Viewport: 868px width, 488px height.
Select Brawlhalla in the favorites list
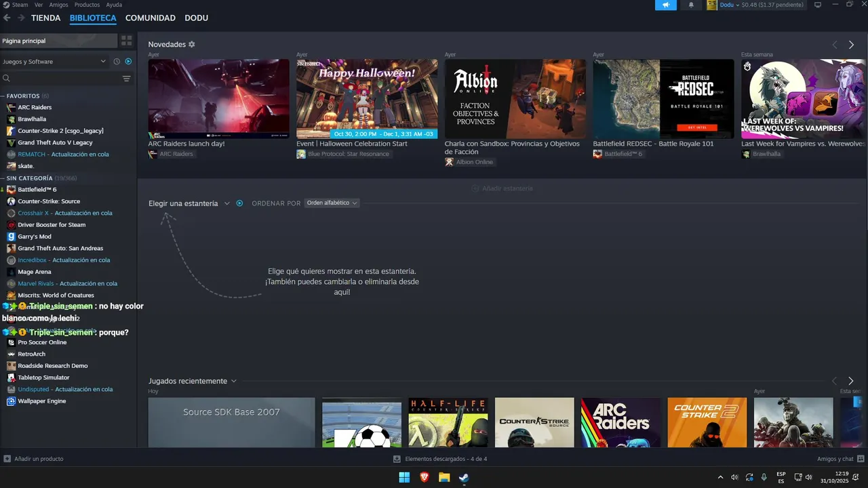click(32, 119)
